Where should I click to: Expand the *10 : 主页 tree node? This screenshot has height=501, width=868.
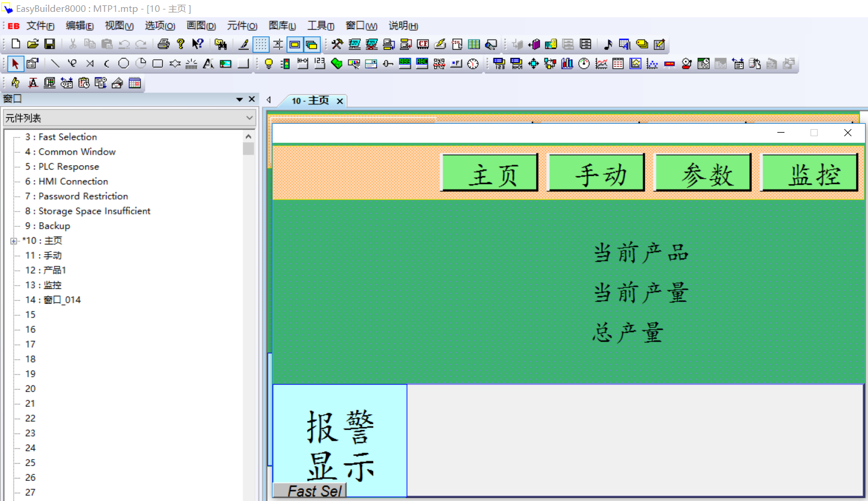pos(14,241)
